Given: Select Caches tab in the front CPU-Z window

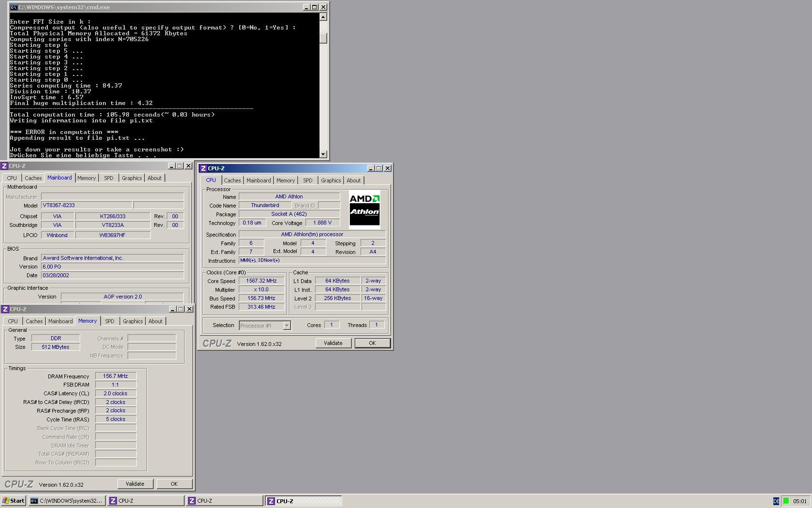Looking at the screenshot, I should 232,180.
